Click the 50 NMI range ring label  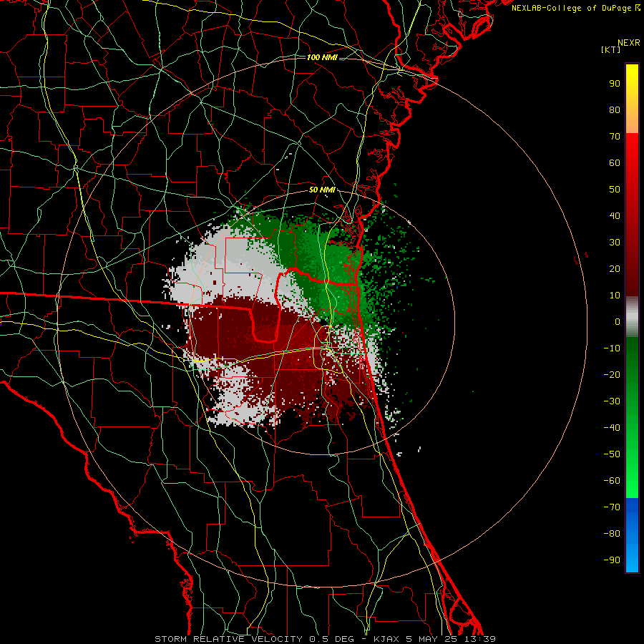pos(323,190)
